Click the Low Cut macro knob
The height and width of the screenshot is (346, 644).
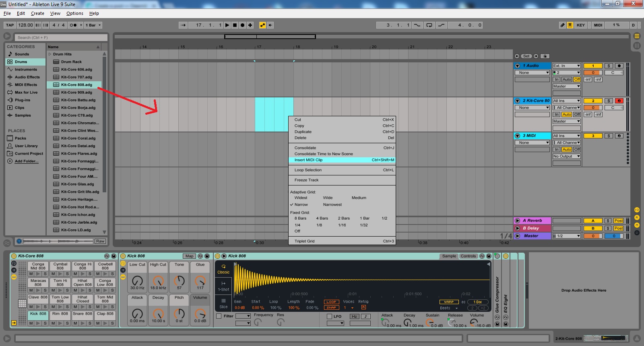[x=137, y=280]
